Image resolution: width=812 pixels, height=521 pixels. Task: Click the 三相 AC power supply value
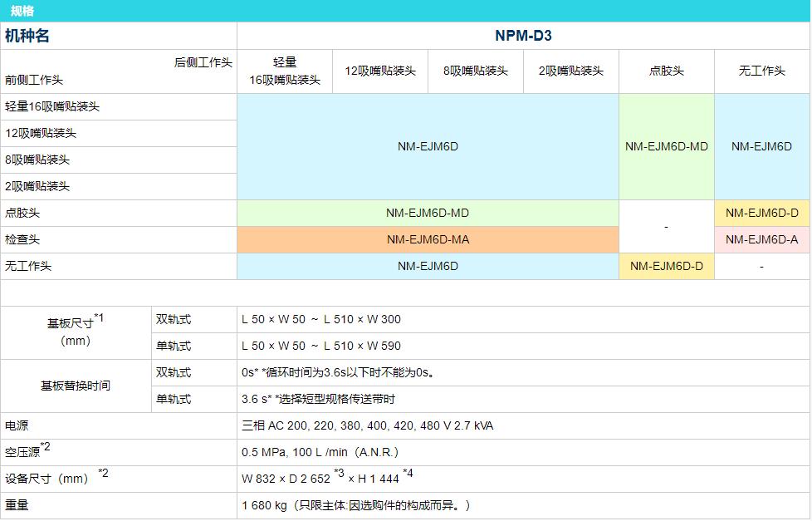(367, 425)
